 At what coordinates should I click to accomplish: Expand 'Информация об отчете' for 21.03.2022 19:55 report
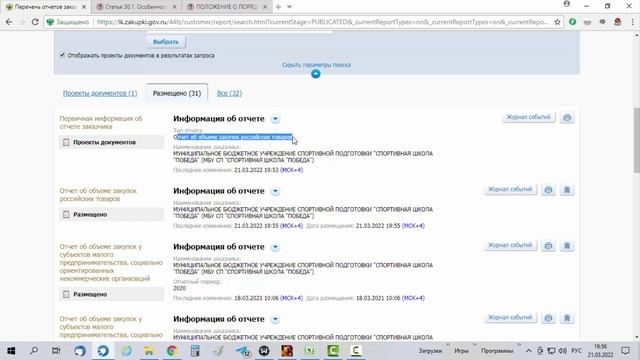click(x=275, y=191)
